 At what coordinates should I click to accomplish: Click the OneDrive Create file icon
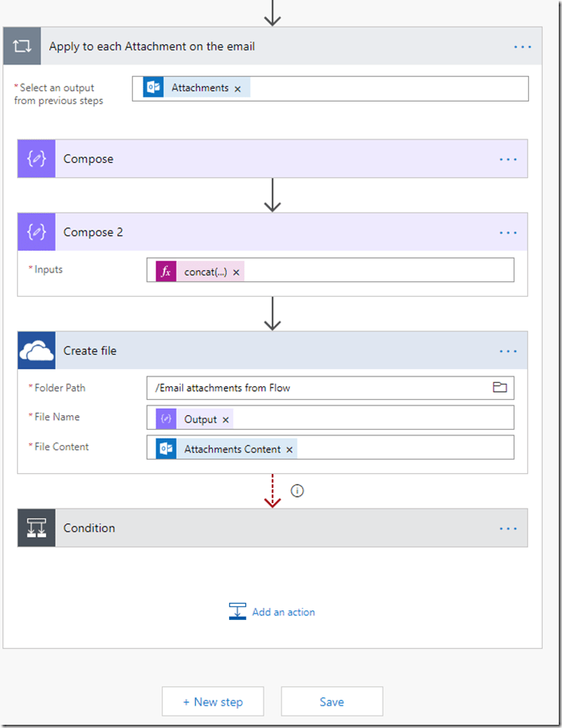pos(36,351)
